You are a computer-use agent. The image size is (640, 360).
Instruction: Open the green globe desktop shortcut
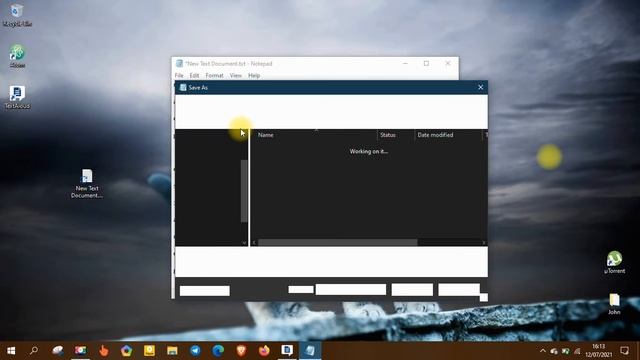17,56
